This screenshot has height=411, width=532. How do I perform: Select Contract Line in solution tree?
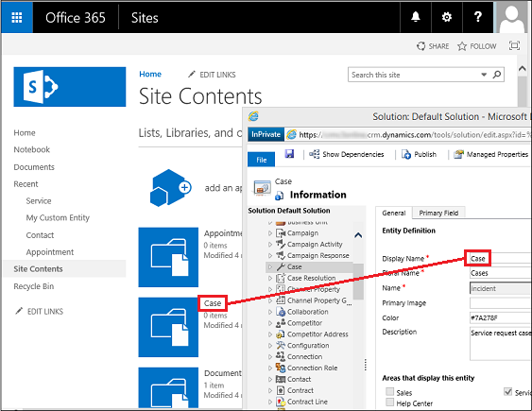click(307, 402)
